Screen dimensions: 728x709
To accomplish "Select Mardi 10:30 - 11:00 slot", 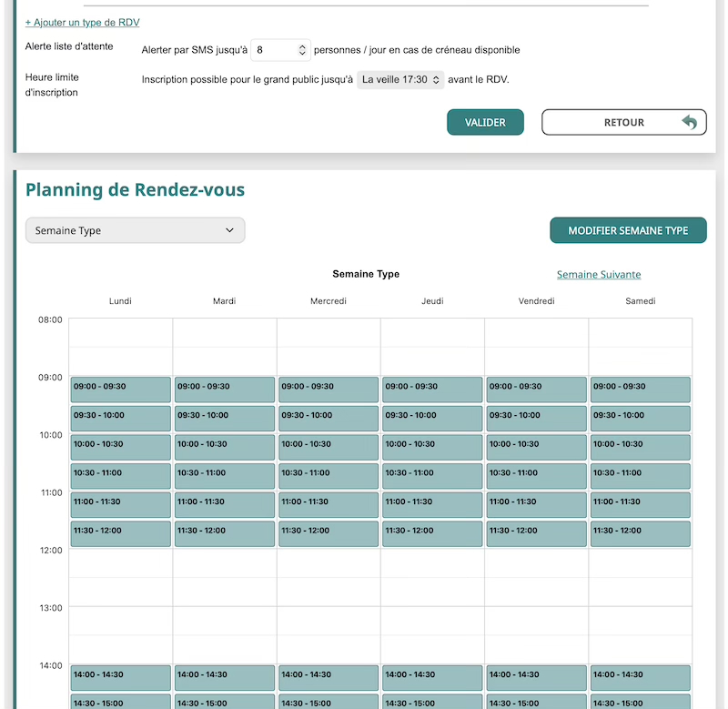I will tap(225, 476).
